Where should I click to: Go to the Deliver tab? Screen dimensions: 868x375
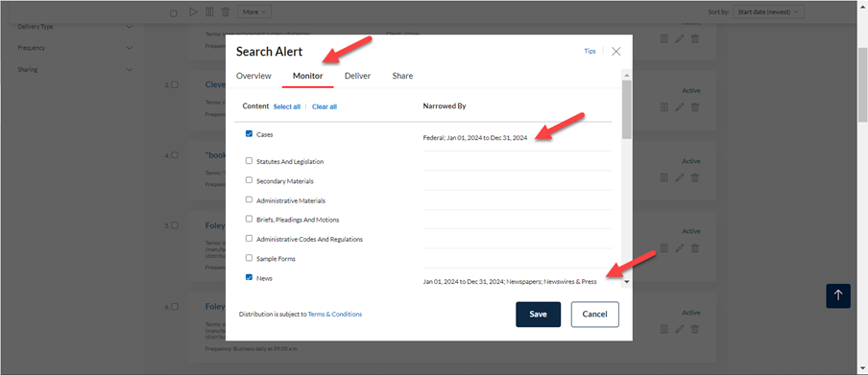pos(357,76)
